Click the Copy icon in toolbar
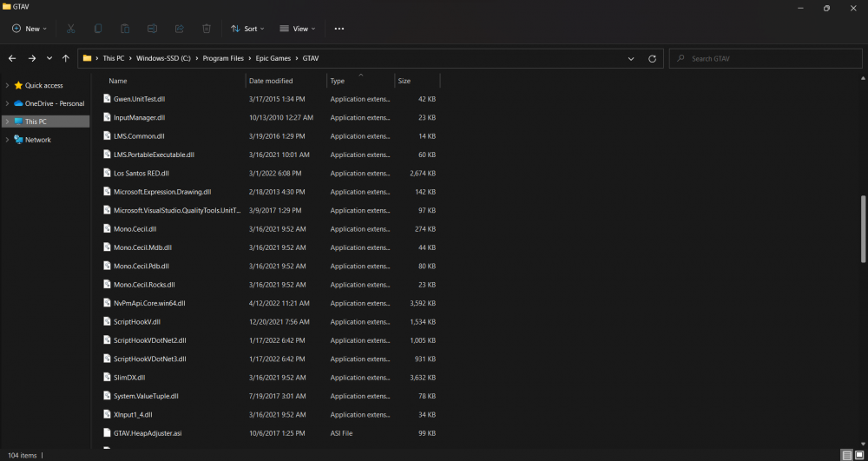The image size is (868, 461). (98, 29)
